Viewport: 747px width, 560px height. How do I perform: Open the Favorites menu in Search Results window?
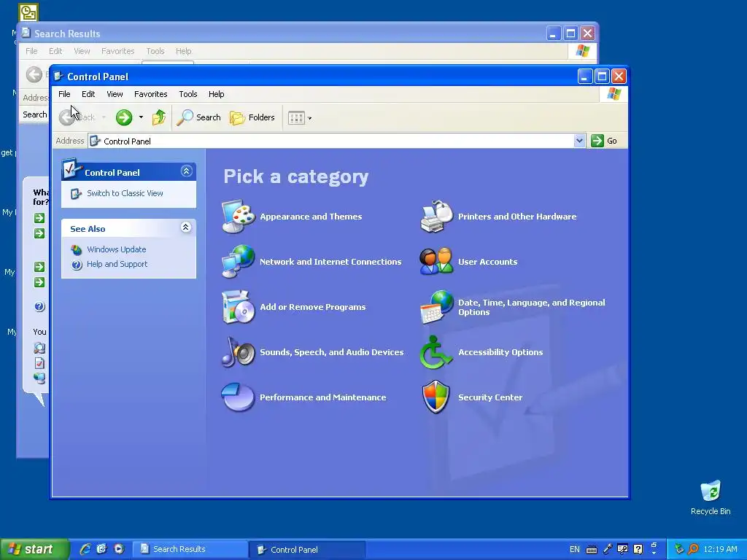point(117,51)
